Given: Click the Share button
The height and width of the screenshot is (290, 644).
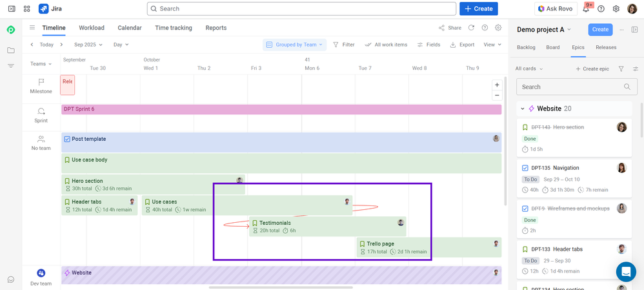Looking at the screenshot, I should point(450,28).
